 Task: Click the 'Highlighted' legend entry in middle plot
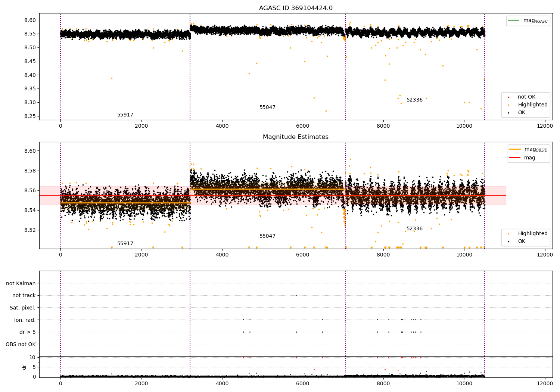point(528,234)
